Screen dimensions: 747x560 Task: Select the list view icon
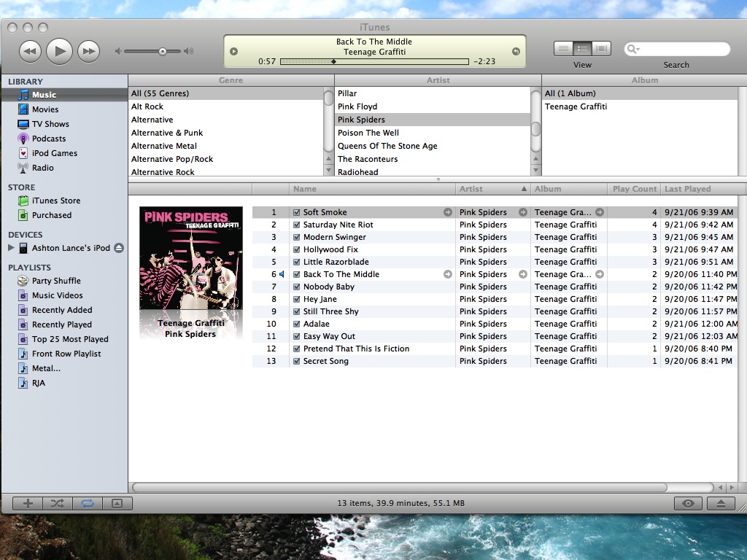click(563, 49)
